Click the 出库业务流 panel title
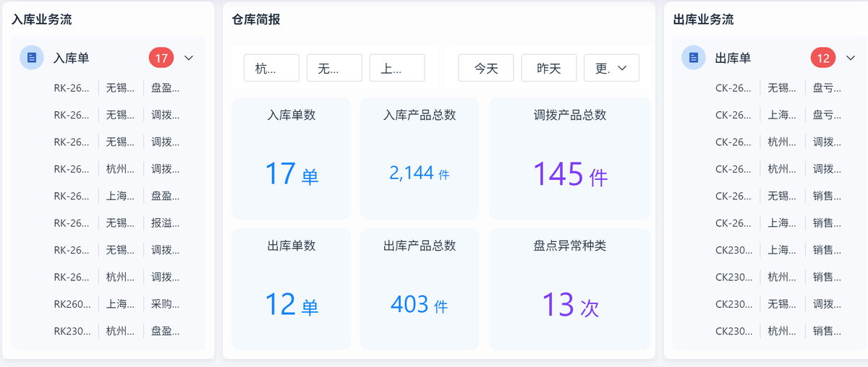 pyautogui.click(x=703, y=20)
